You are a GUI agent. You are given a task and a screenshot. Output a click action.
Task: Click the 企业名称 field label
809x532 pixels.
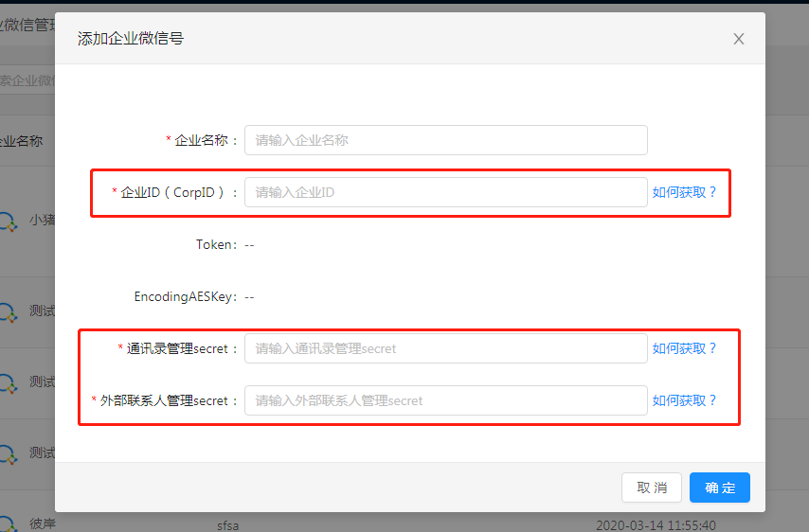pos(201,140)
